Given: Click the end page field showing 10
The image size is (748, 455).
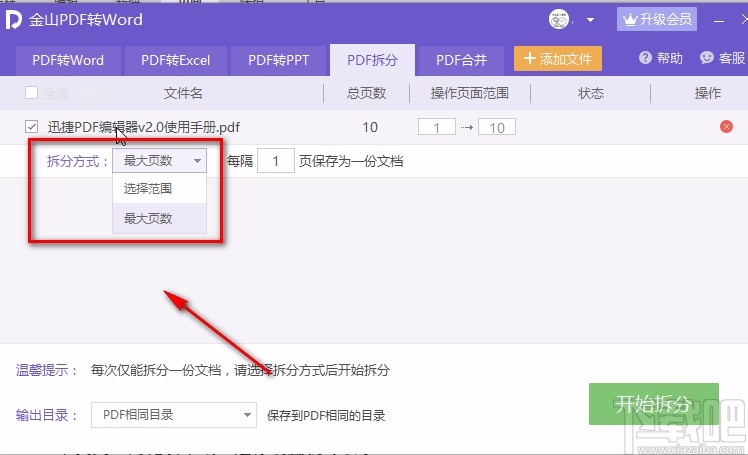Looking at the screenshot, I should [x=497, y=127].
